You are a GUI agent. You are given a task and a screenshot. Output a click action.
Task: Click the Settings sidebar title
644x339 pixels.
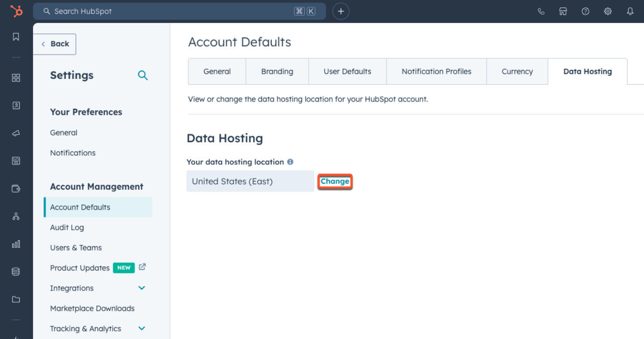(72, 75)
